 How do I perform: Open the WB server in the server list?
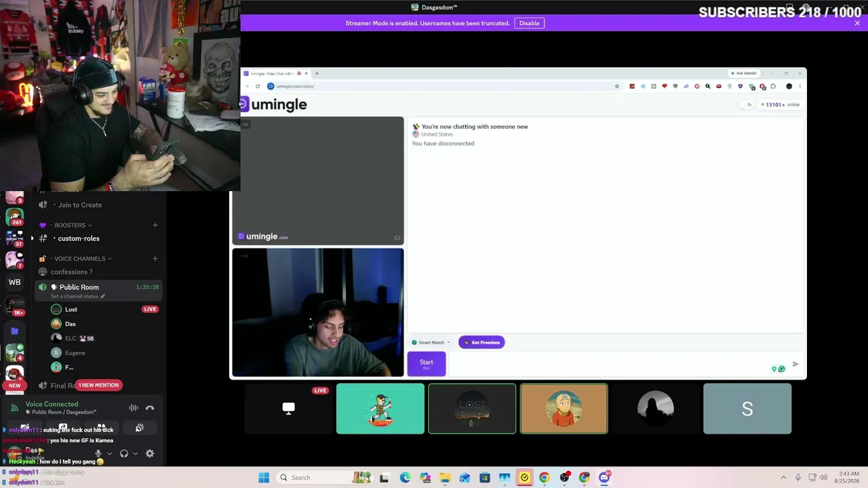14,282
